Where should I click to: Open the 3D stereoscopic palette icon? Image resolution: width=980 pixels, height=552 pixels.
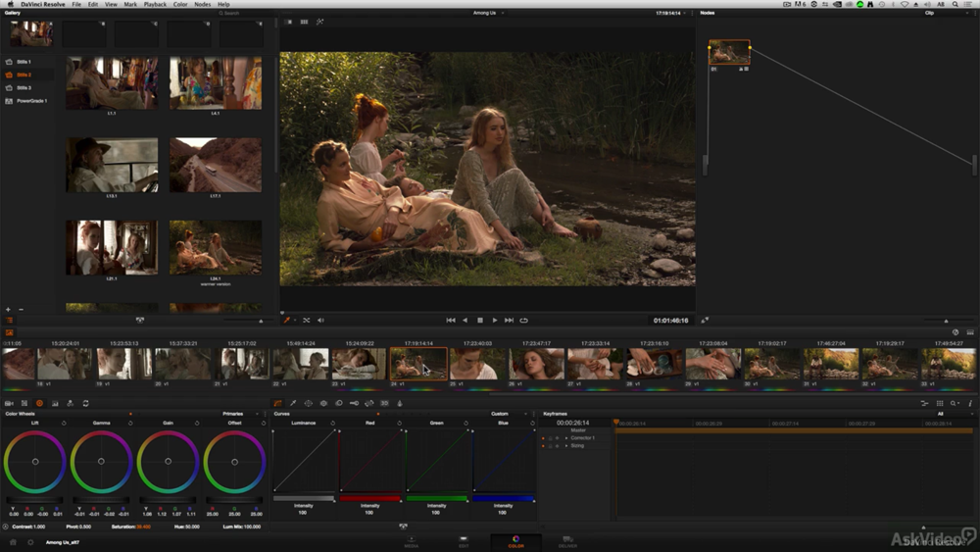tap(384, 403)
